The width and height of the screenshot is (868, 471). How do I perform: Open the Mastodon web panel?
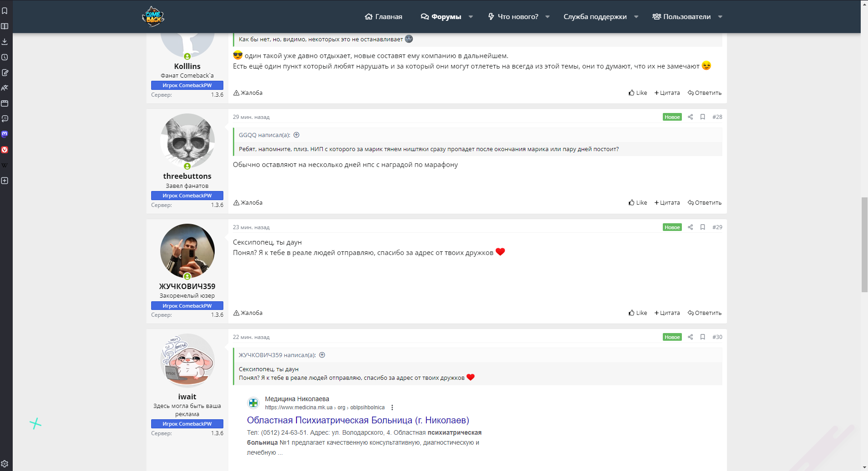5,134
